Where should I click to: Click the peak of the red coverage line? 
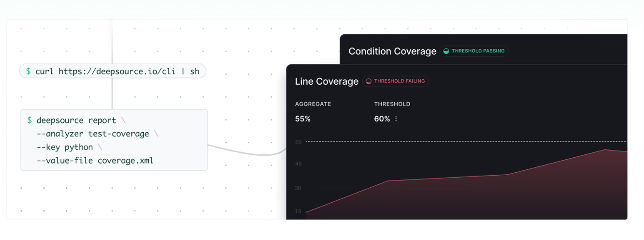tap(604, 150)
